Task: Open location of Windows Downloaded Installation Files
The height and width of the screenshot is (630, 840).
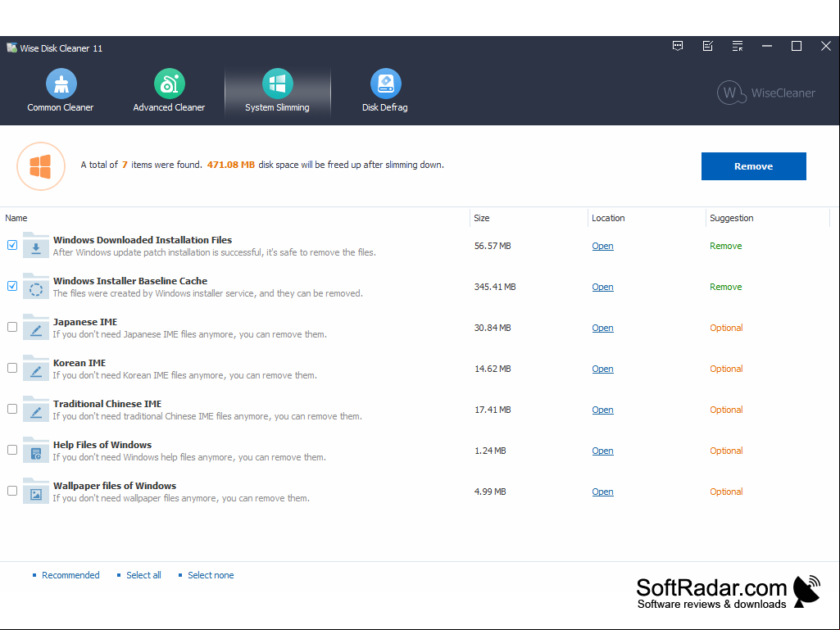Action: 602,246
